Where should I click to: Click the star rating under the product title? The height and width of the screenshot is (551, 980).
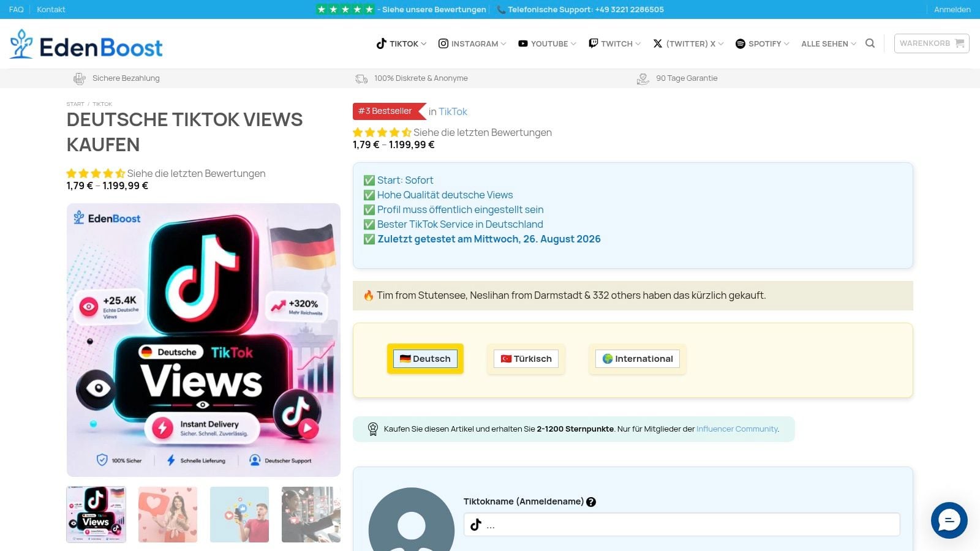(x=96, y=173)
